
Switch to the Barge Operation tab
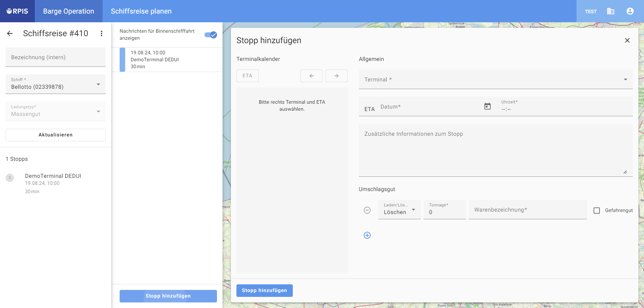coord(69,11)
